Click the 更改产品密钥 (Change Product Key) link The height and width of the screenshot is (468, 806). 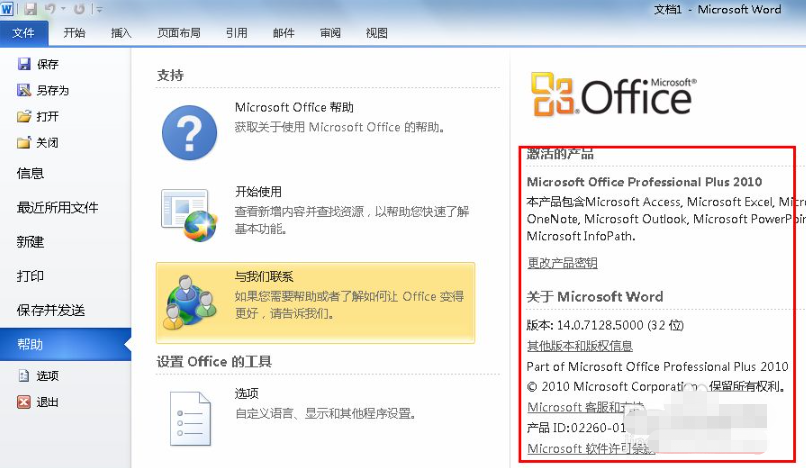pos(562,263)
